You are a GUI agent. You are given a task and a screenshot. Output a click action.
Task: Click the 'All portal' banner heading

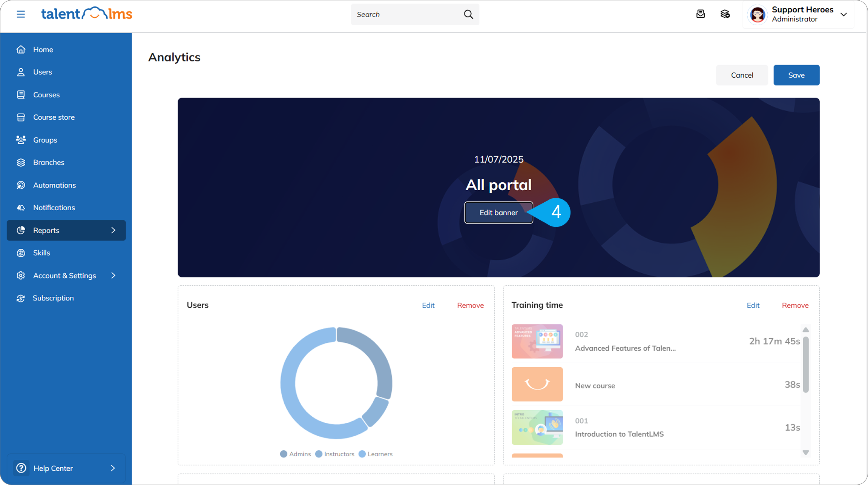pyautogui.click(x=498, y=185)
